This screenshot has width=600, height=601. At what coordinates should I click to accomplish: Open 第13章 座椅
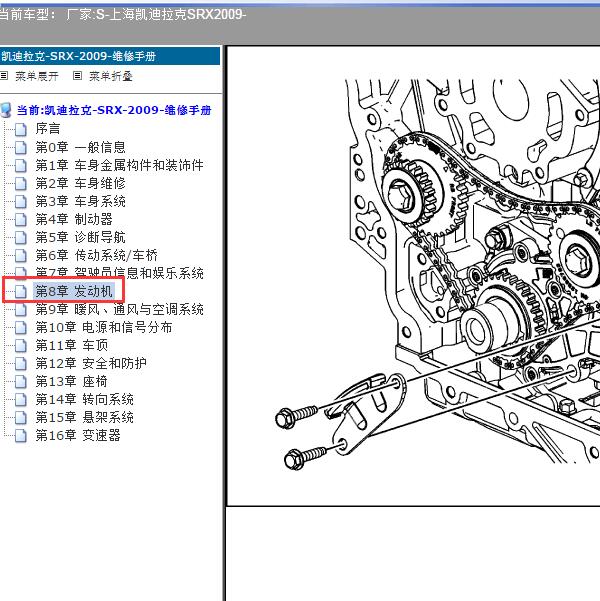coord(72,381)
